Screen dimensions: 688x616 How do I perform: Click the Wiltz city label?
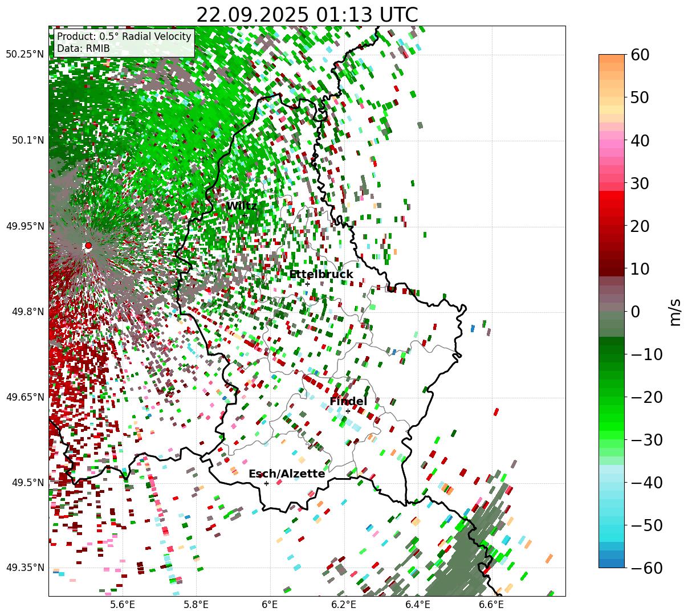[x=242, y=206]
